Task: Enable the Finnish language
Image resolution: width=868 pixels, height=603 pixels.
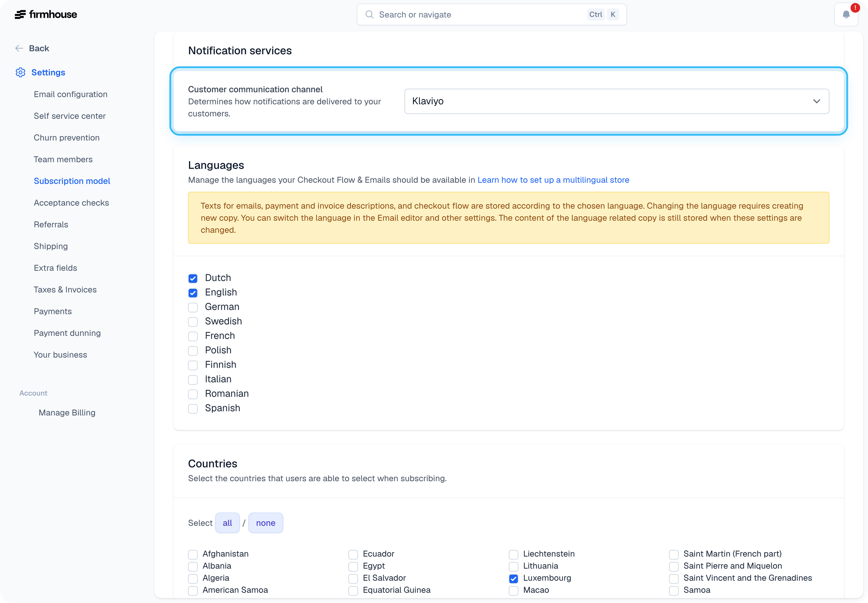Action: click(x=193, y=365)
